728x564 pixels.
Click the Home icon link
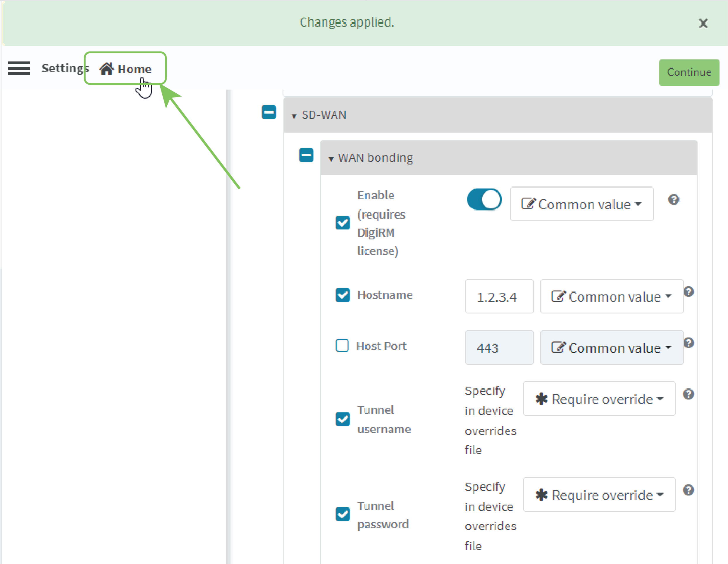tap(125, 69)
